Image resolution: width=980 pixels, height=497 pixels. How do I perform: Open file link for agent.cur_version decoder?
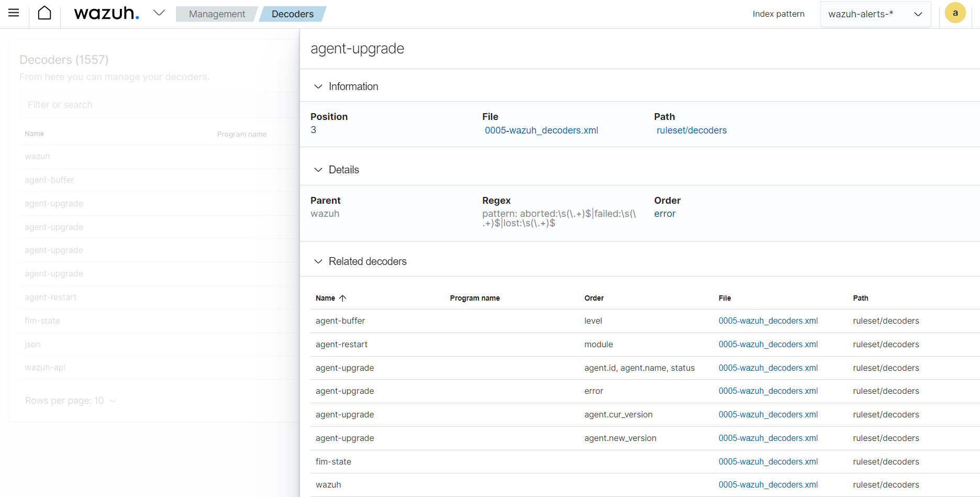(x=768, y=415)
